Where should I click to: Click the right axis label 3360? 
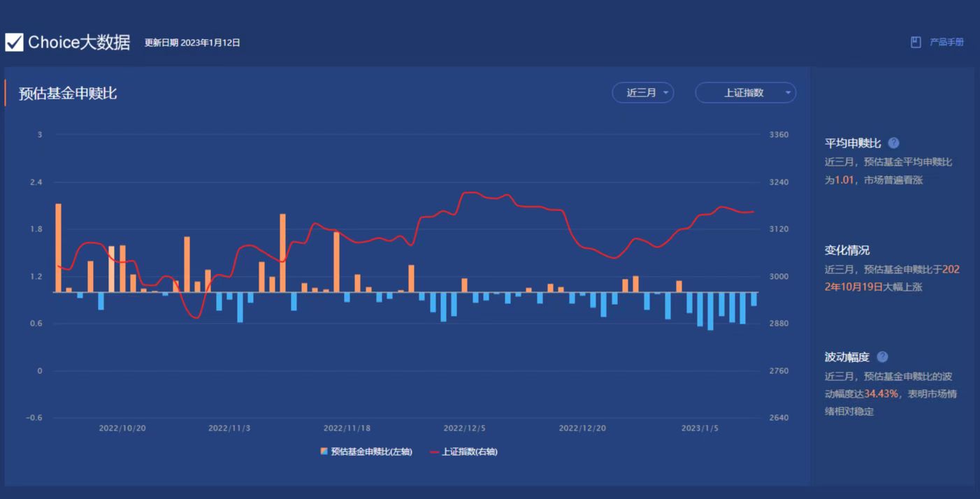[x=779, y=135]
